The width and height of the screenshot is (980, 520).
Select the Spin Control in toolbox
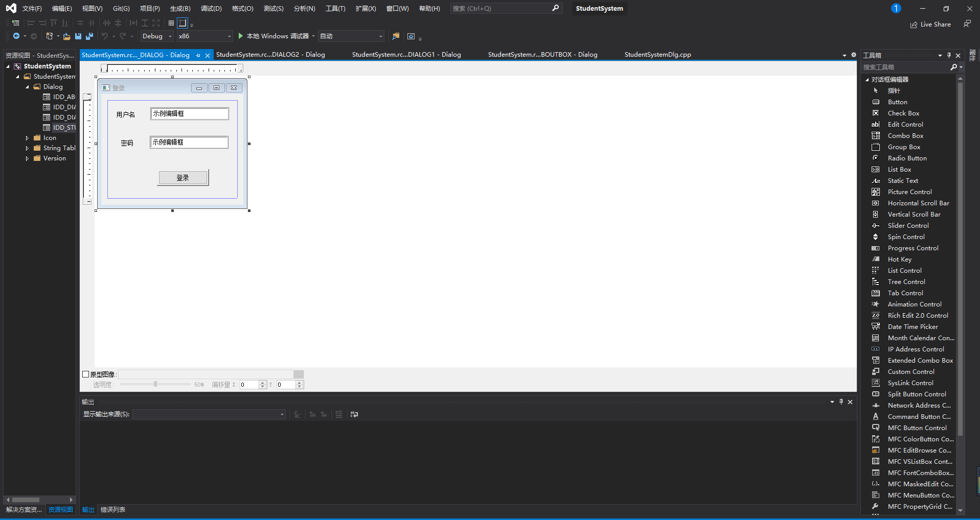(x=906, y=237)
